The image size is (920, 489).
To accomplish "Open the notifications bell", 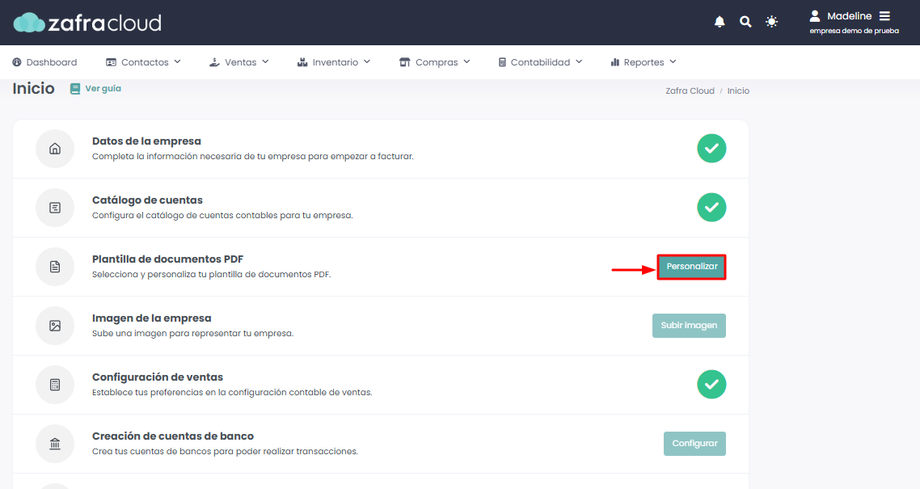I will coord(719,22).
